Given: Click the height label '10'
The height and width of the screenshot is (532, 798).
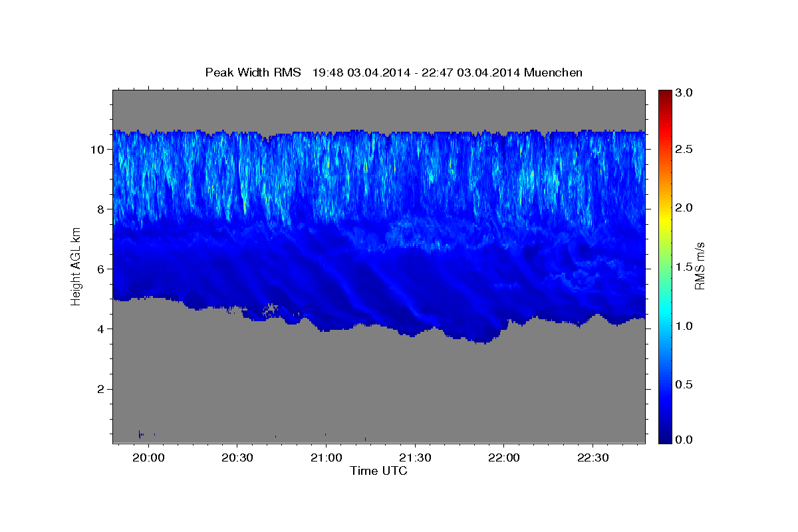Looking at the screenshot, I should [x=98, y=150].
